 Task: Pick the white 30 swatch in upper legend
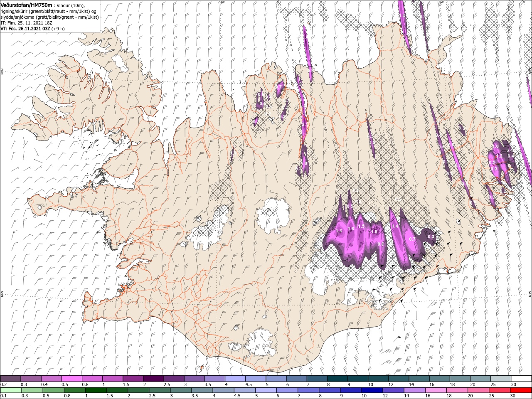click(x=521, y=379)
